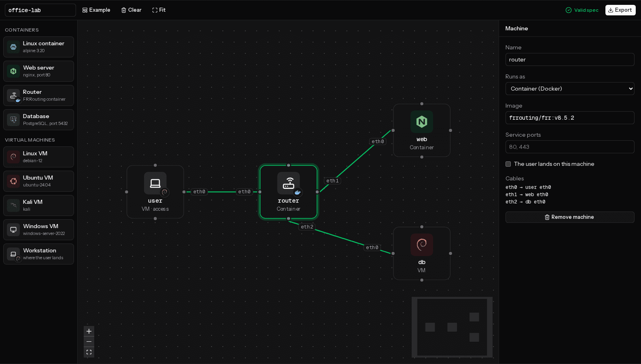The height and width of the screenshot is (364, 641).
Task: Click the Windows VM monitor icon
Action: point(13,230)
